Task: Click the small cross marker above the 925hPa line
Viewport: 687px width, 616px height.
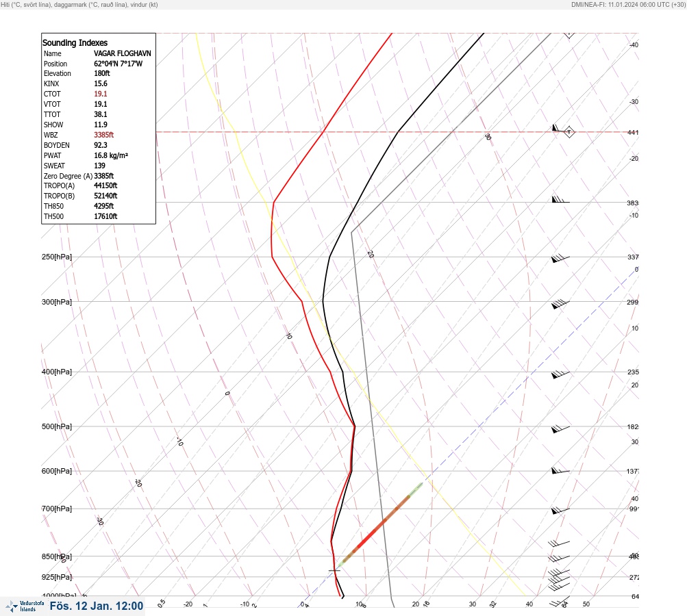Action: (x=334, y=570)
